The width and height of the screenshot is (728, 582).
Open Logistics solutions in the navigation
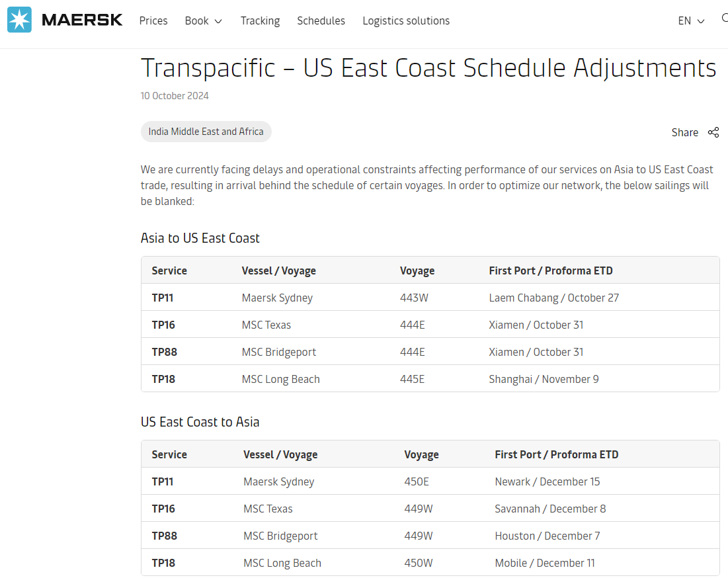[406, 21]
